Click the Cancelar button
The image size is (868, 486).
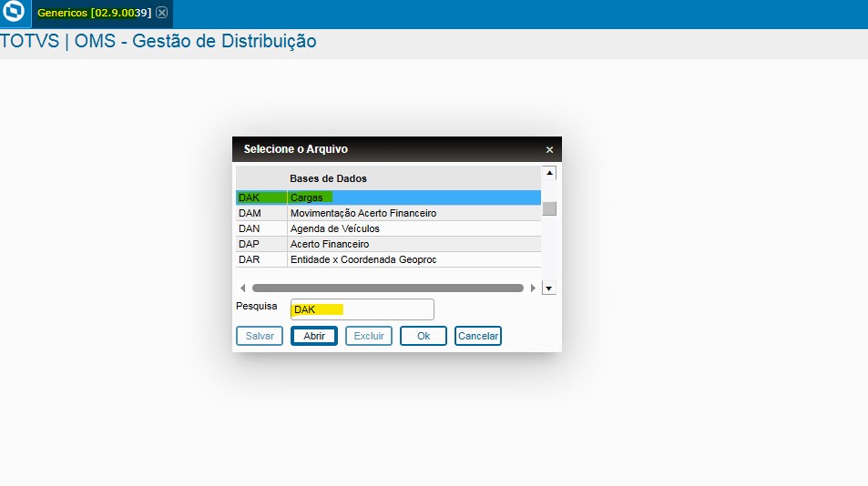[478, 336]
